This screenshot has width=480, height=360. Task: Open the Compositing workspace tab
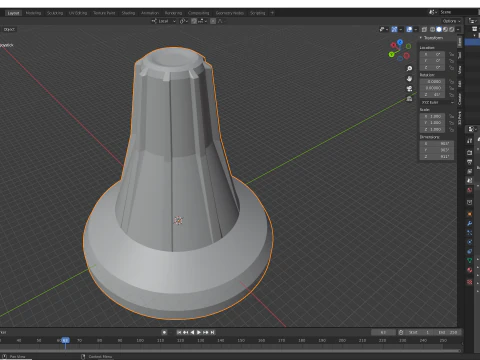199,13
